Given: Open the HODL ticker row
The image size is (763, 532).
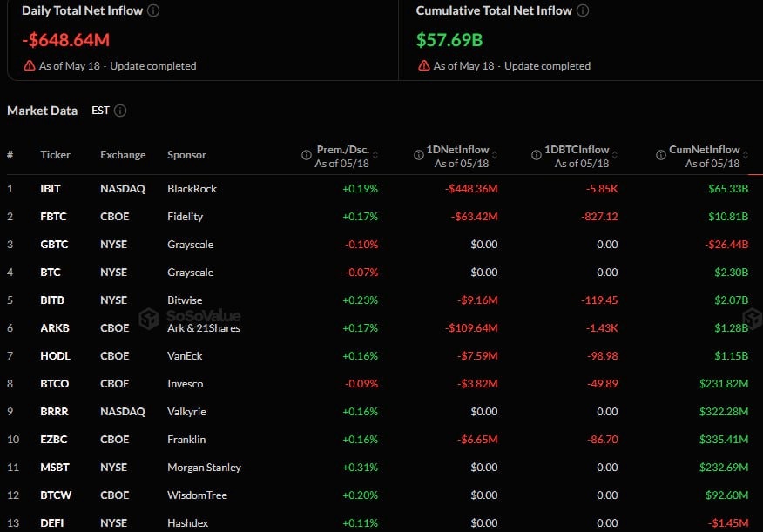Looking at the screenshot, I should tap(56, 356).
